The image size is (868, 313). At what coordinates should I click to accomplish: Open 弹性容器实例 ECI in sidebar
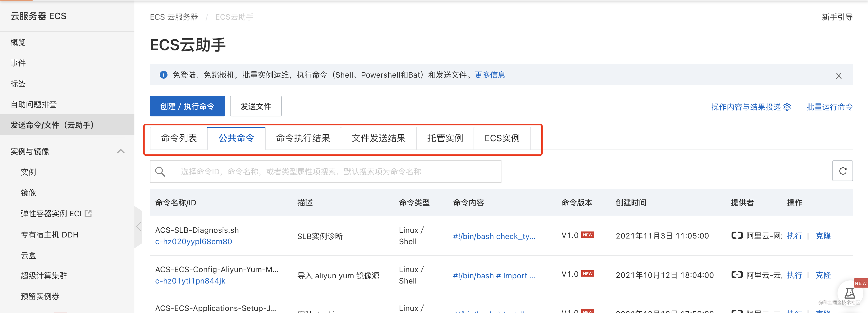(x=51, y=213)
